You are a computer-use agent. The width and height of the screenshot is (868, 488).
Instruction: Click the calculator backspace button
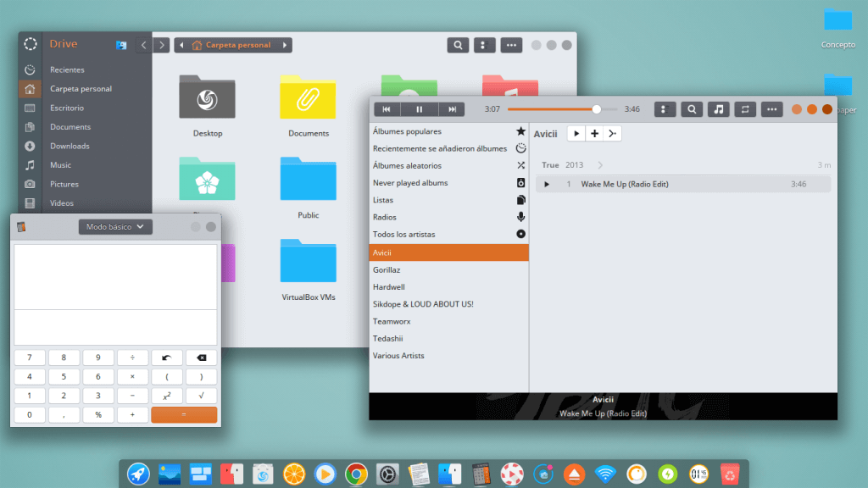(x=201, y=358)
